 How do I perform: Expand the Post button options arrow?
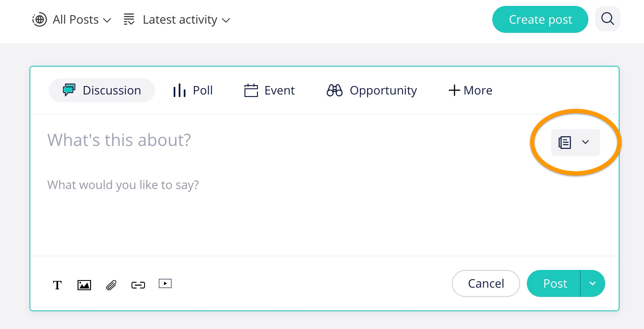(x=593, y=283)
